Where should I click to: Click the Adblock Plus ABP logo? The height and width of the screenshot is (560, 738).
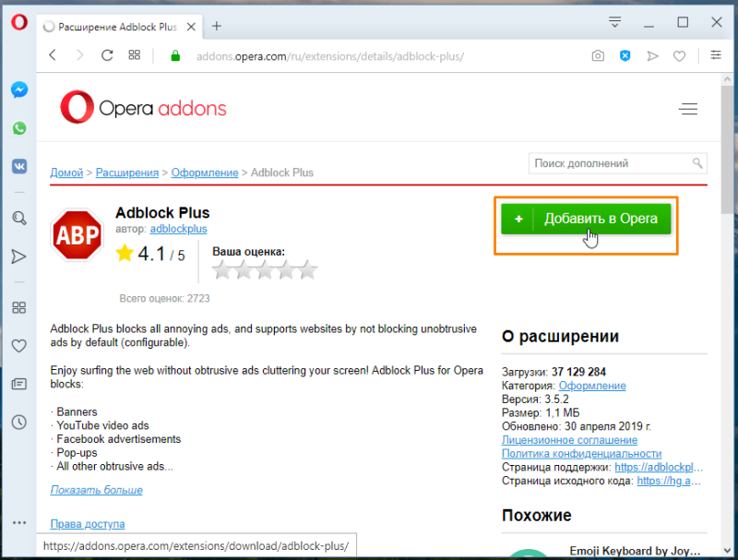(x=77, y=235)
